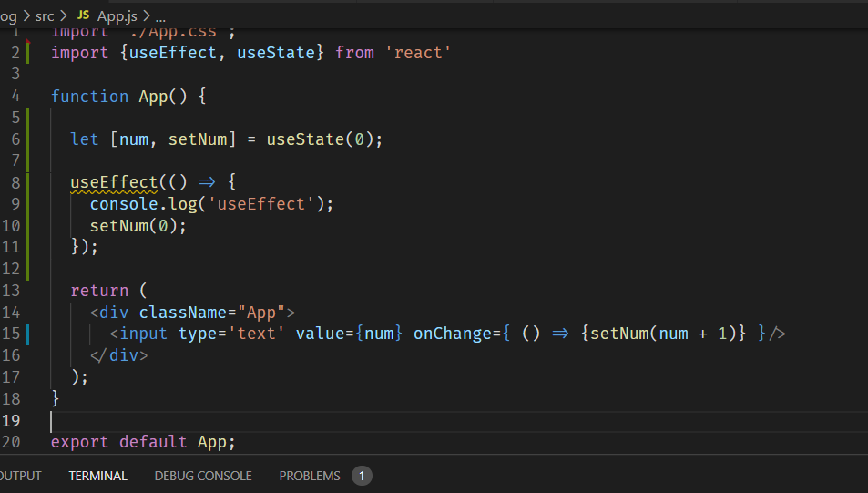Click the App.js breadcrumb item
The image size is (868, 493).
click(x=117, y=16)
